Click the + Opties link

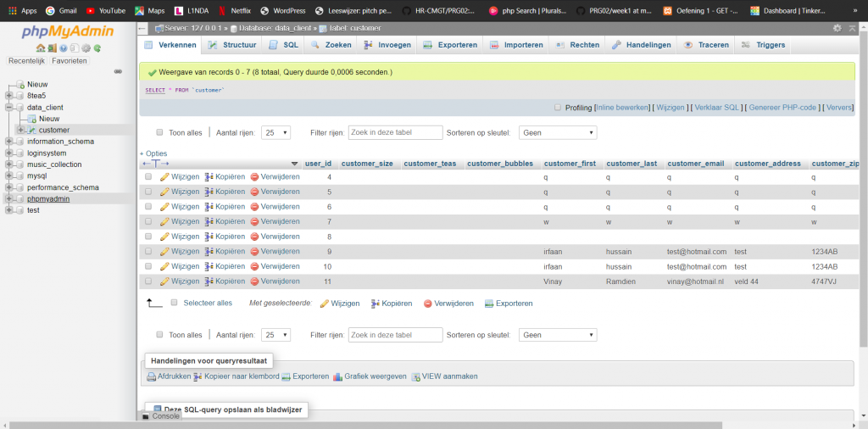(x=153, y=153)
